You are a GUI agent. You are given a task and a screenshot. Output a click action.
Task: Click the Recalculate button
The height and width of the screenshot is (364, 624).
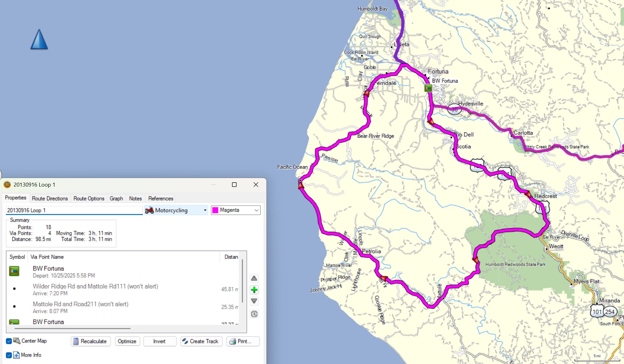[x=91, y=341]
